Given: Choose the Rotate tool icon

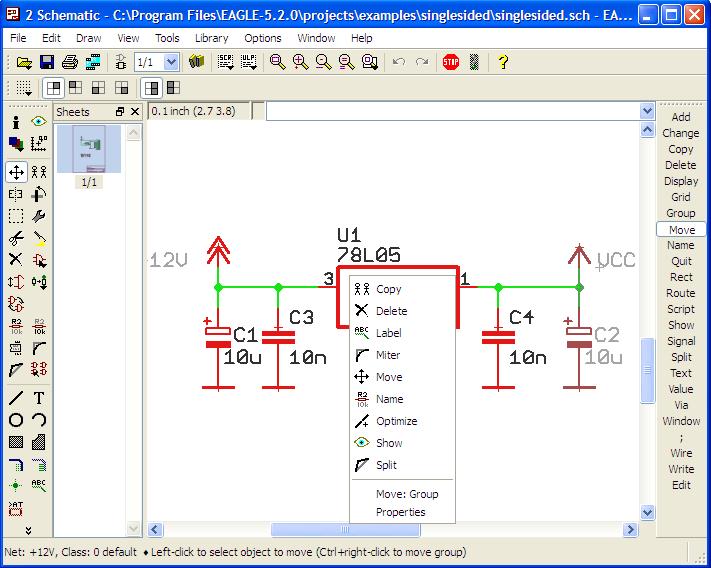Looking at the screenshot, I should pyautogui.click(x=39, y=194).
